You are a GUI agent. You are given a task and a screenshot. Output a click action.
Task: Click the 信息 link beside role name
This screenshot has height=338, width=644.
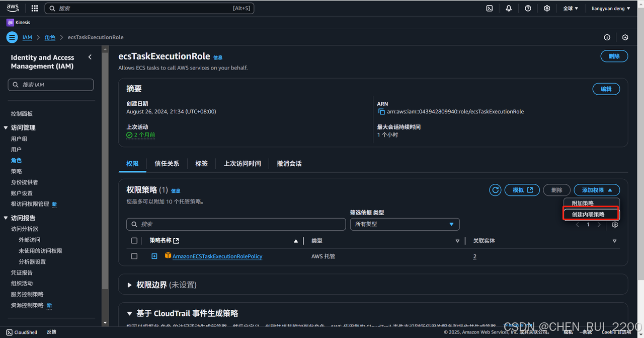pos(218,58)
